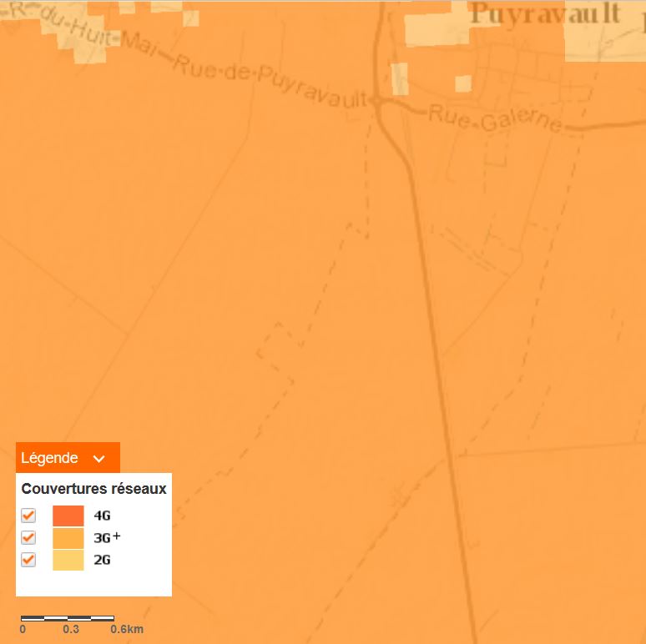Click the Puyravault town label on map
The height and width of the screenshot is (644, 646).
click(x=545, y=14)
